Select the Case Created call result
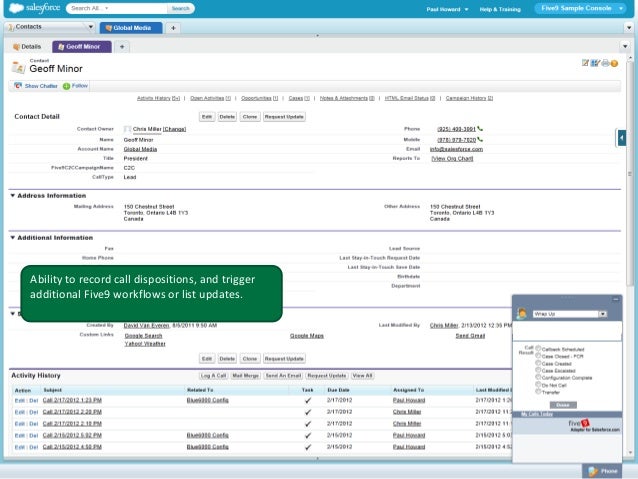Image resolution: width=638 pixels, height=479 pixels. click(538, 363)
